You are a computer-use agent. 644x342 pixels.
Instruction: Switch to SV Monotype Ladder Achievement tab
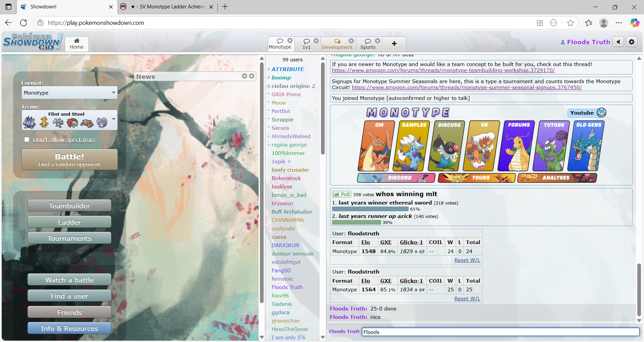167,7
